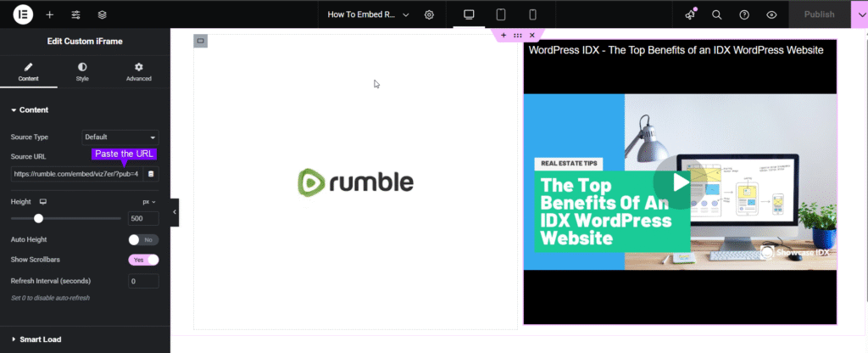Select the Content tab
The height and width of the screenshot is (353, 868).
[28, 72]
